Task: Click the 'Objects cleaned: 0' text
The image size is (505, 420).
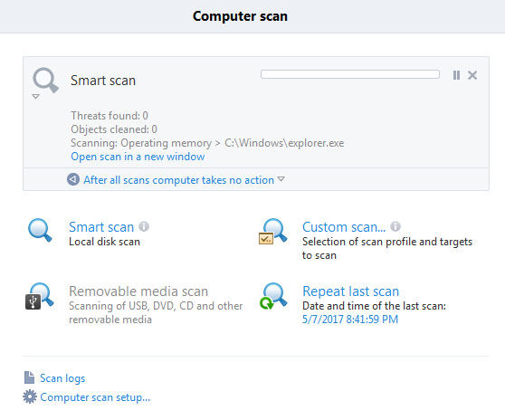Action: point(114,129)
